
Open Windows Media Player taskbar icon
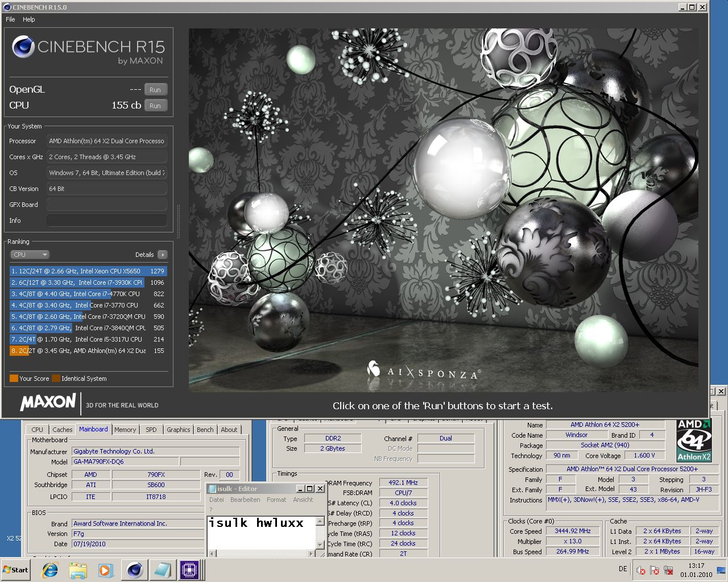[105, 570]
